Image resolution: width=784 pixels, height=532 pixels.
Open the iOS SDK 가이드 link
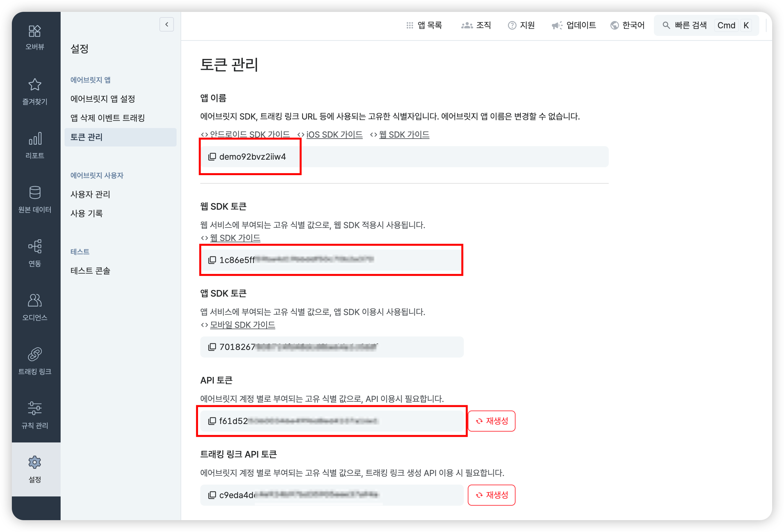[x=334, y=135]
